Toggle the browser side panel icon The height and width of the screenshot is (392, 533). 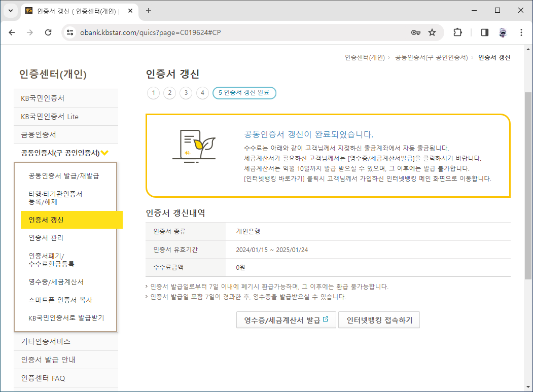coord(485,32)
